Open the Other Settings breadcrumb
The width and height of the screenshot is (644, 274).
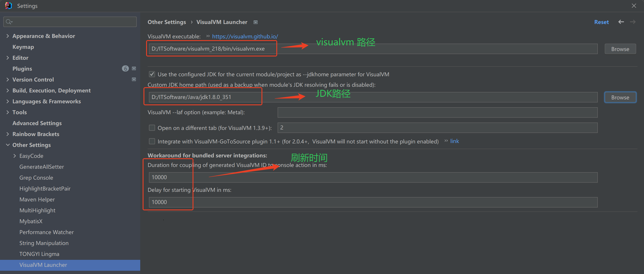[167, 22]
